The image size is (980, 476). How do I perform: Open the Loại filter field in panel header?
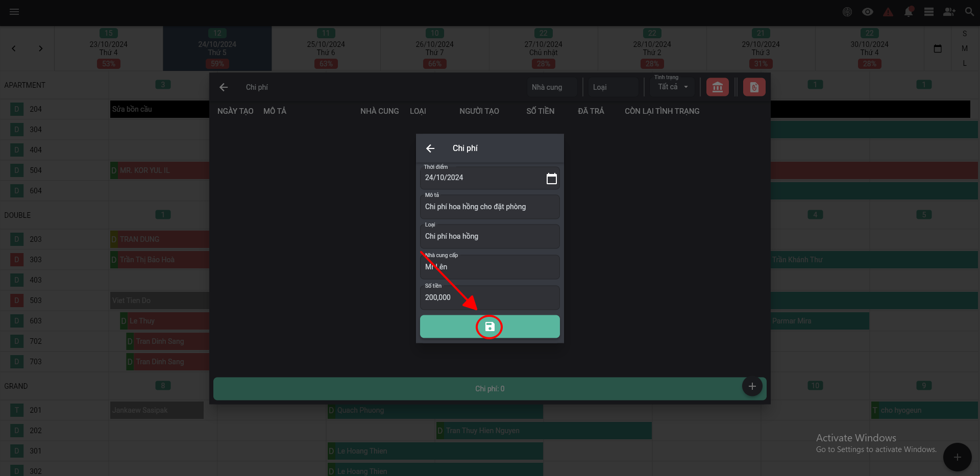point(612,87)
